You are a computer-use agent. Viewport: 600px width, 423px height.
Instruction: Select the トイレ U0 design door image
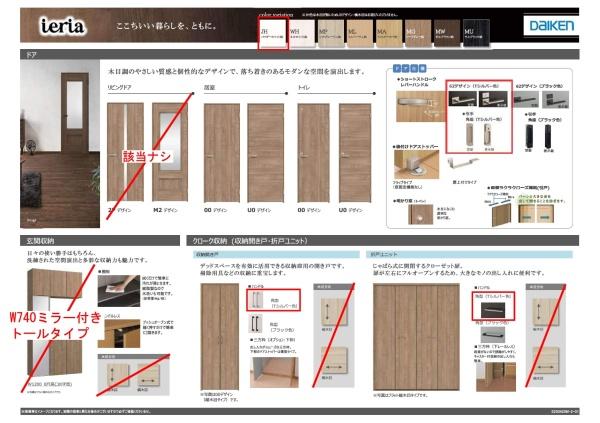pyautogui.click(x=355, y=153)
